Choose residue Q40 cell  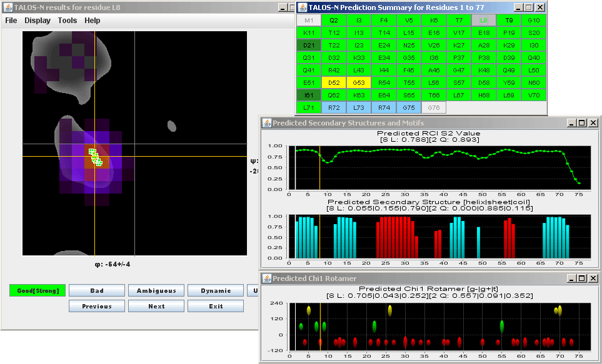coord(534,58)
